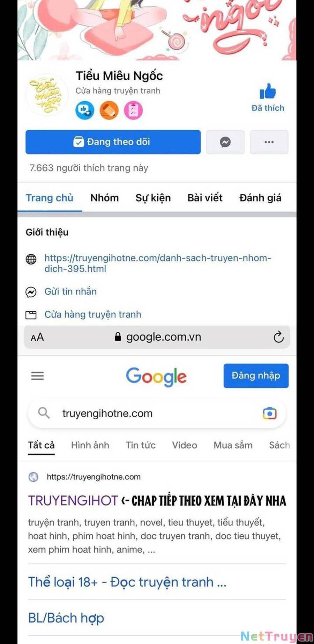314x644 pixels.
Task: Open the three-dot more options button
Action: (x=269, y=142)
